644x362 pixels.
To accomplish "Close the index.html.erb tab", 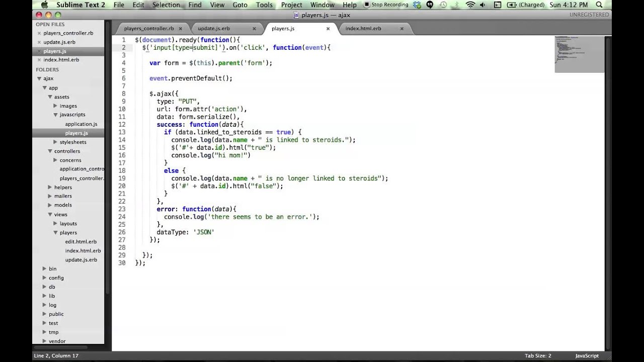I will [x=401, y=29].
